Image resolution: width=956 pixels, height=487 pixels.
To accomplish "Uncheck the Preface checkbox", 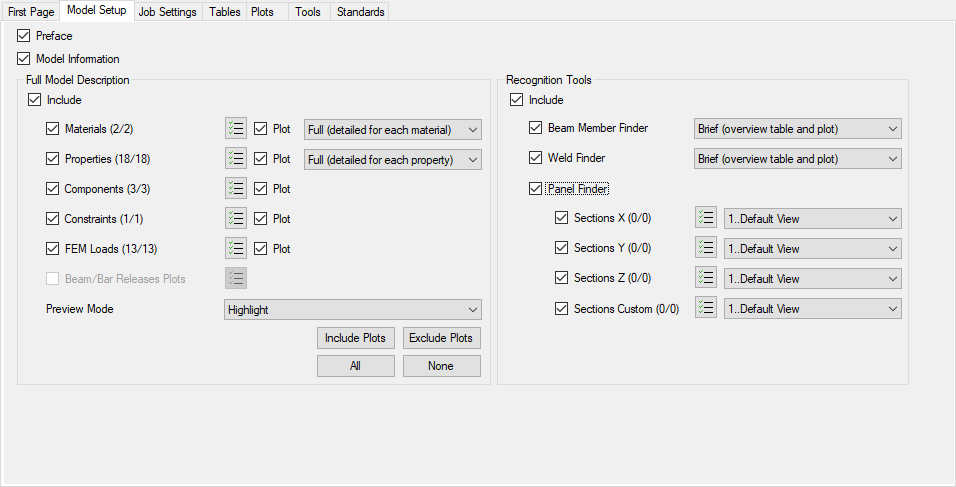I will (24, 36).
